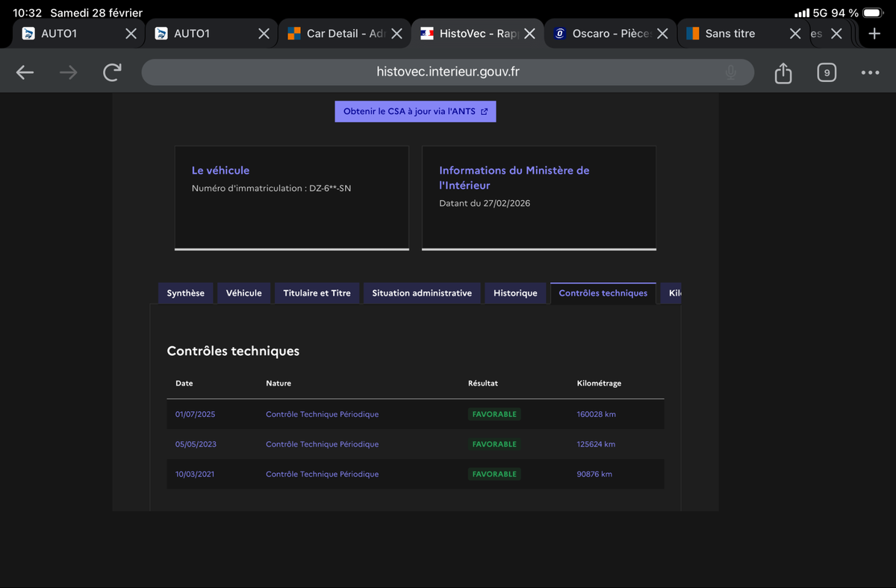Image resolution: width=896 pixels, height=588 pixels.
Task: Click the FAVORABLE badge in the 01/07/2025 row
Action: coord(494,414)
